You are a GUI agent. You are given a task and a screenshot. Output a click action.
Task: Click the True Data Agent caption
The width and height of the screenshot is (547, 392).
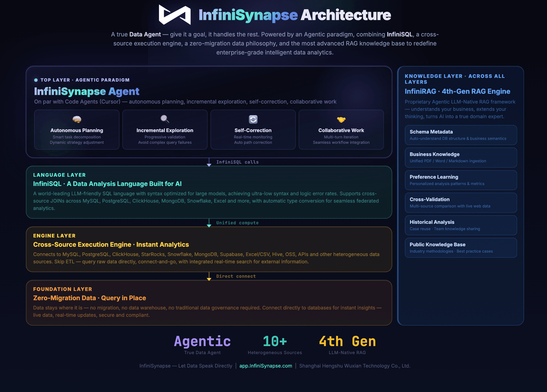pos(202,353)
